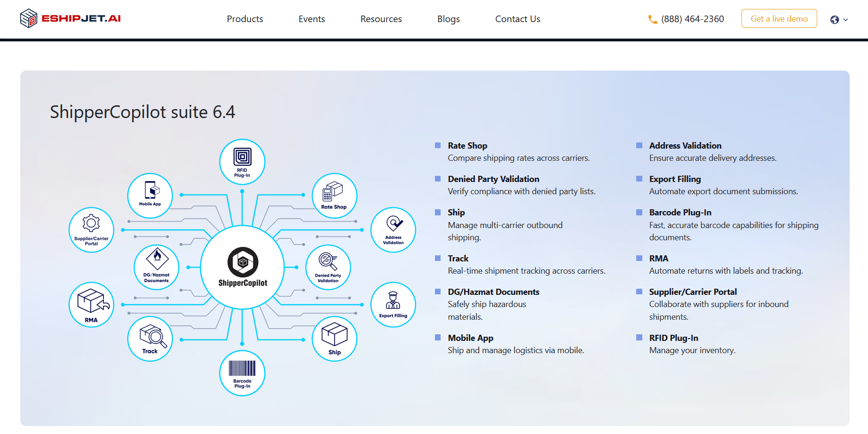Select the Denied Party Validation circle icon

(x=328, y=267)
